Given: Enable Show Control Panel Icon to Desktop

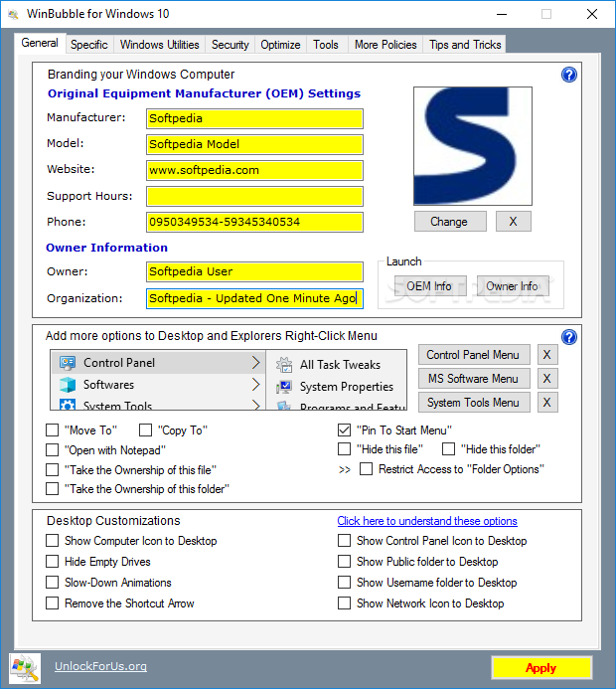Looking at the screenshot, I should tap(344, 541).
